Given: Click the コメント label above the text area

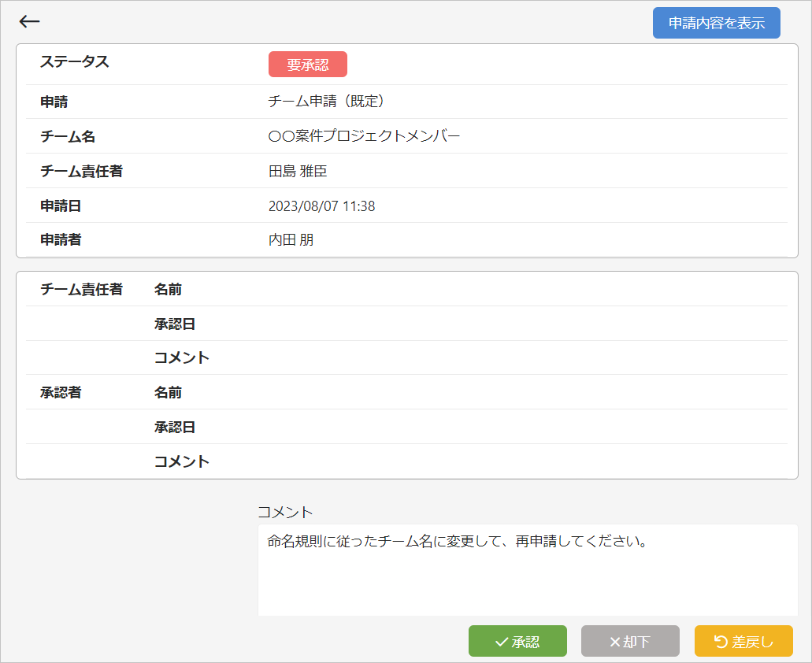Looking at the screenshot, I should pos(285,513).
